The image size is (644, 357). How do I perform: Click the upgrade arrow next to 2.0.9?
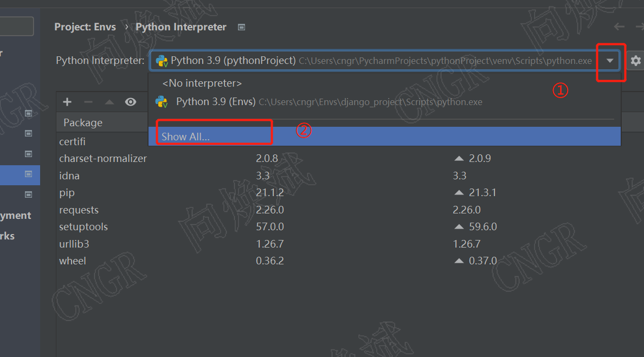click(459, 158)
